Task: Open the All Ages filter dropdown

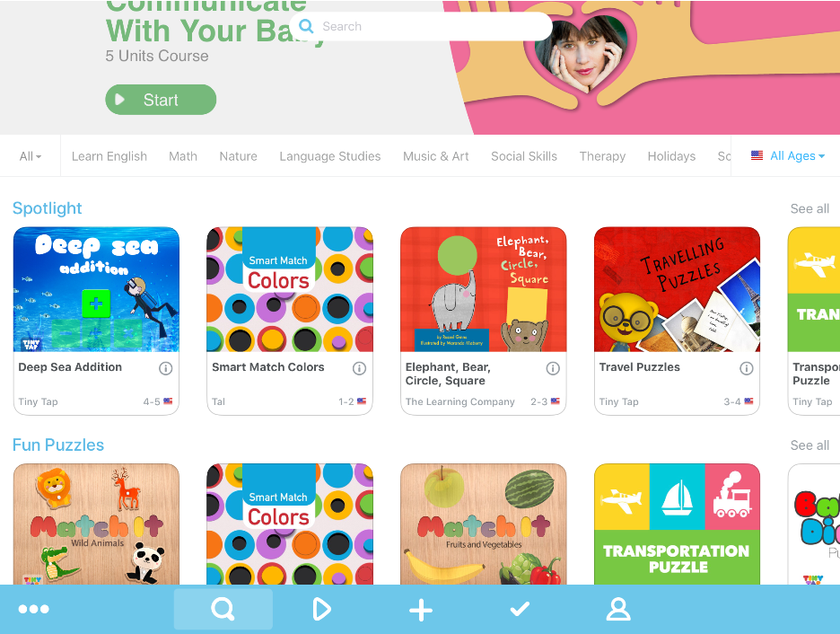Action: pyautogui.click(x=788, y=156)
